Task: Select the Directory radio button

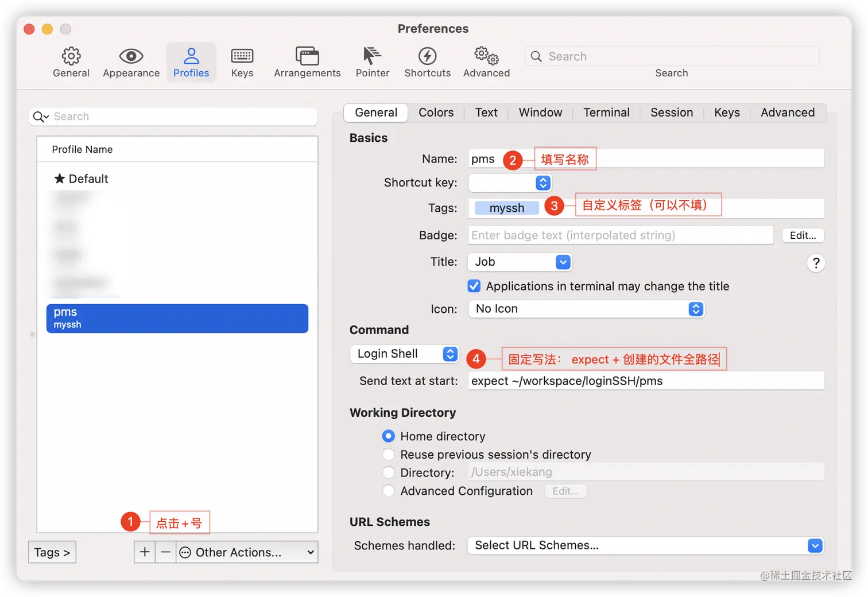Action: point(389,472)
